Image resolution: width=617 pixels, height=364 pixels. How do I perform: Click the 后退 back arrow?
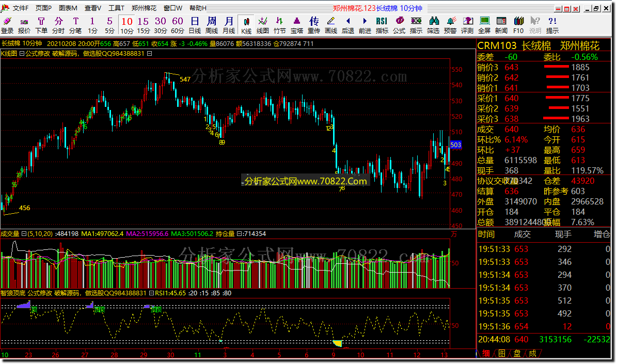click(348, 25)
